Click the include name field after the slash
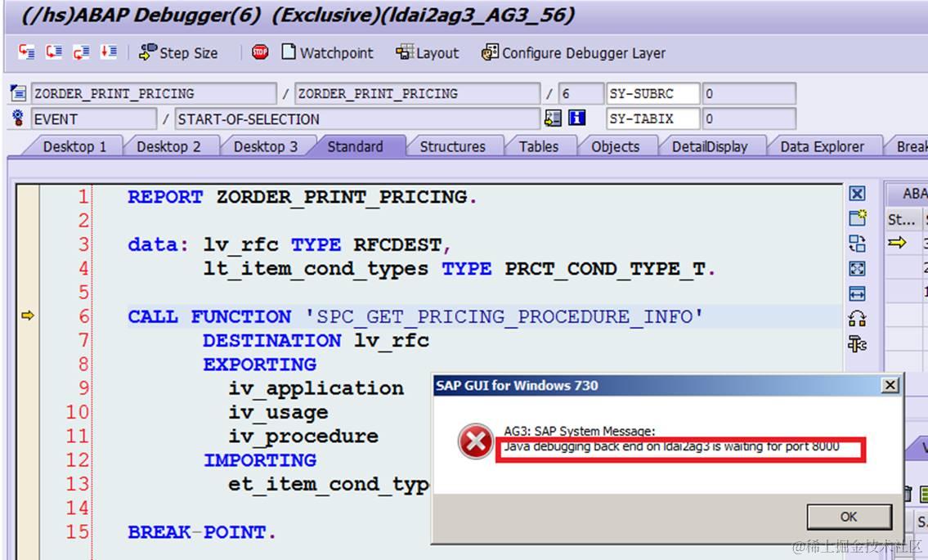Screen dimensions: 928x560 coord(417,93)
